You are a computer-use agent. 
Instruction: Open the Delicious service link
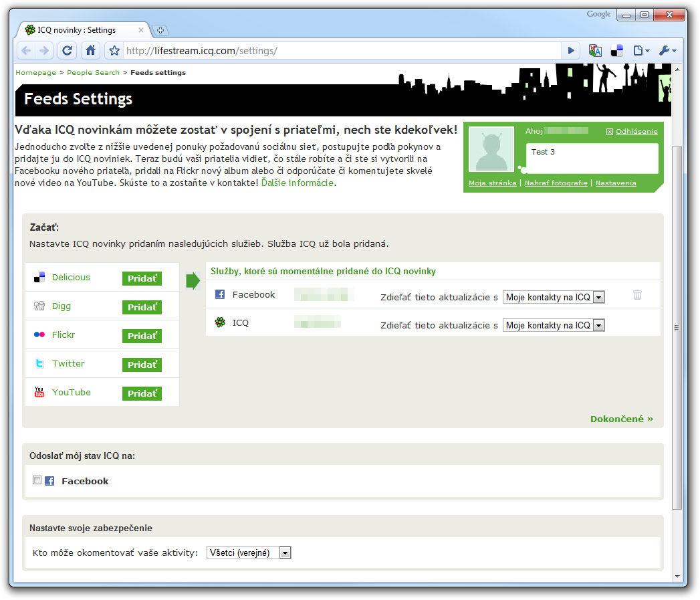point(71,278)
